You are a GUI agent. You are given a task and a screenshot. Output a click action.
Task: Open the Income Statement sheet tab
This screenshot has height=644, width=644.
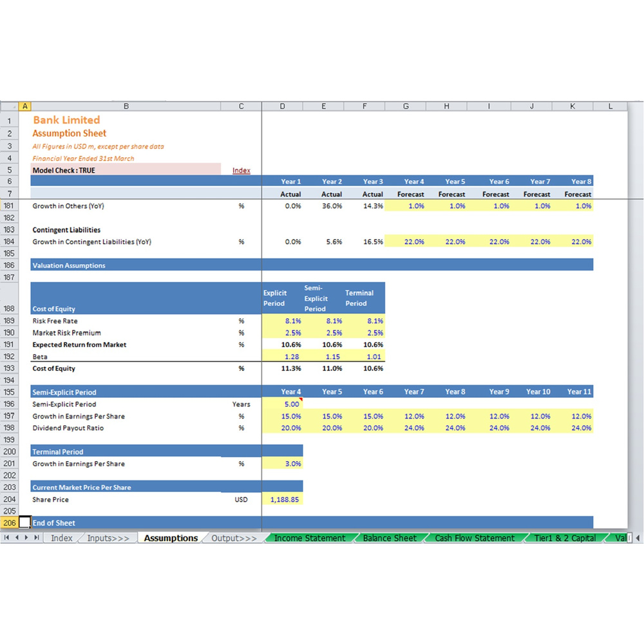(310, 538)
